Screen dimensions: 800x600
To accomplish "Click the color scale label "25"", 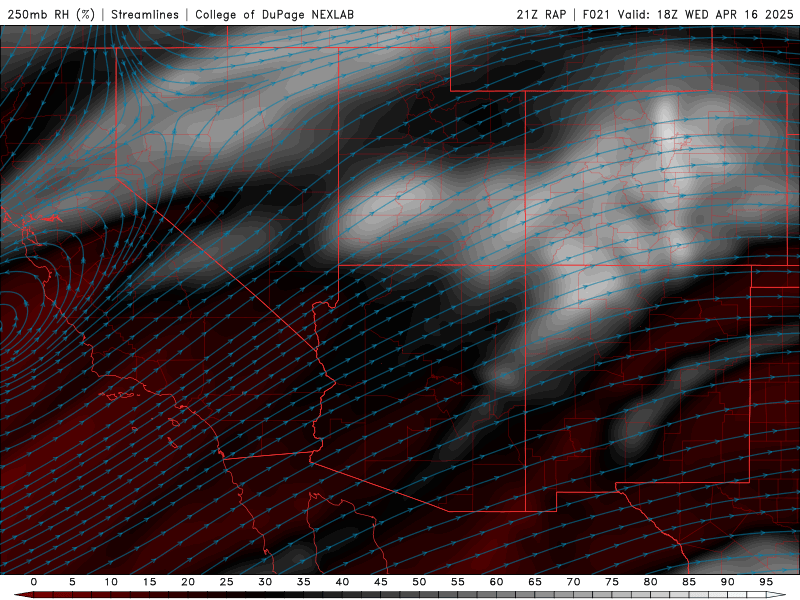I will point(227,582).
